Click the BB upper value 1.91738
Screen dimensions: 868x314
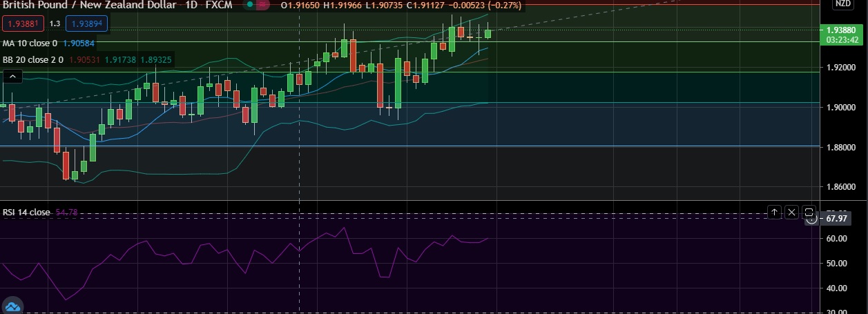[x=119, y=60]
